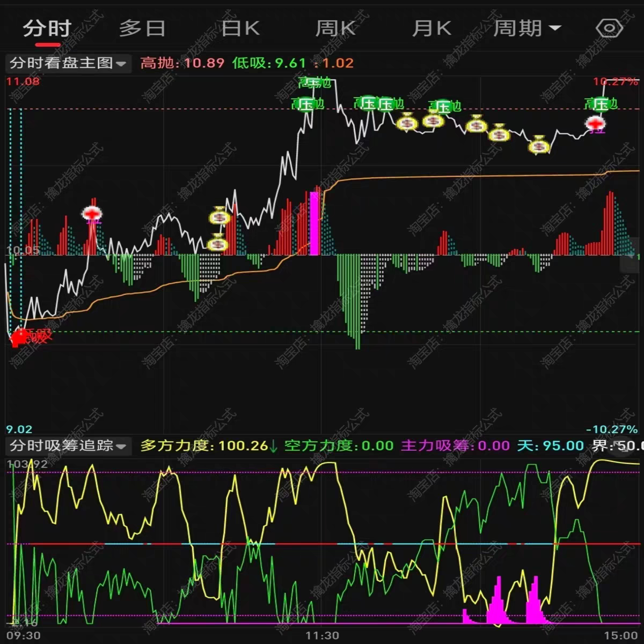
Task: Open the 周K chart tab
Action: coord(335,28)
